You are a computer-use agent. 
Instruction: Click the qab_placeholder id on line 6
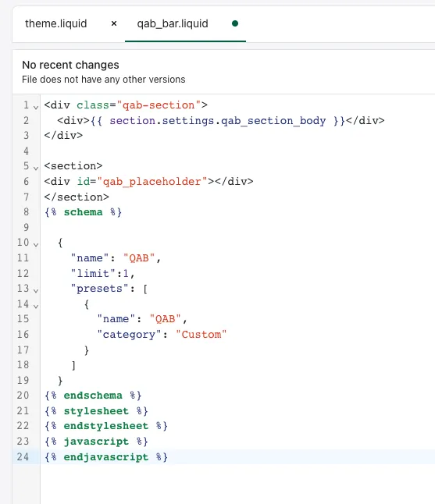pyautogui.click(x=152, y=181)
